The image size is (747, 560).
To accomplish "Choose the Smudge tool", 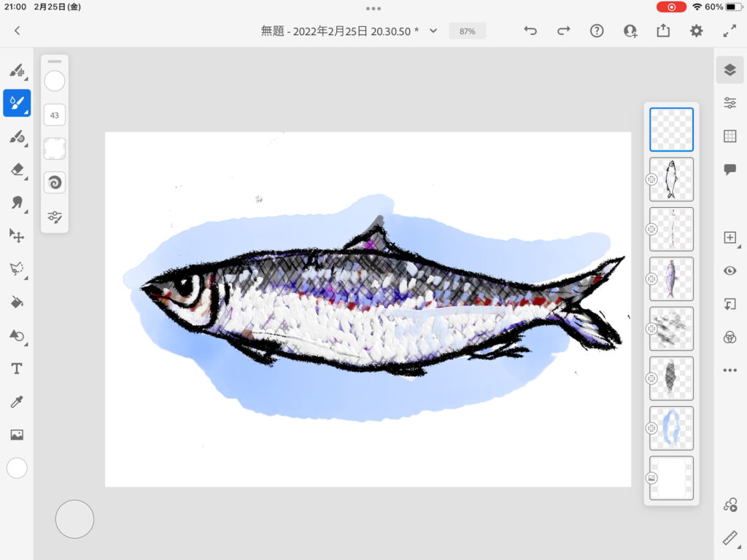I will tap(16, 203).
